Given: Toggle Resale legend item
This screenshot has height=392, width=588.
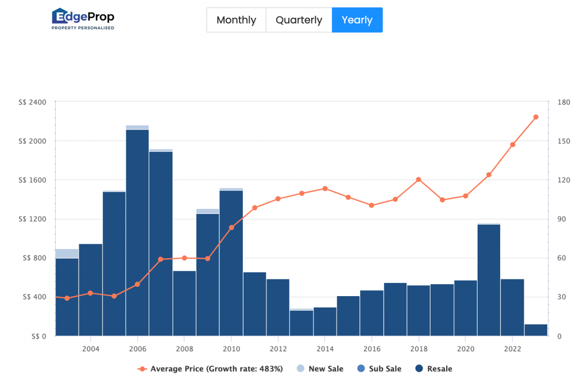Looking at the screenshot, I should tap(439, 369).
